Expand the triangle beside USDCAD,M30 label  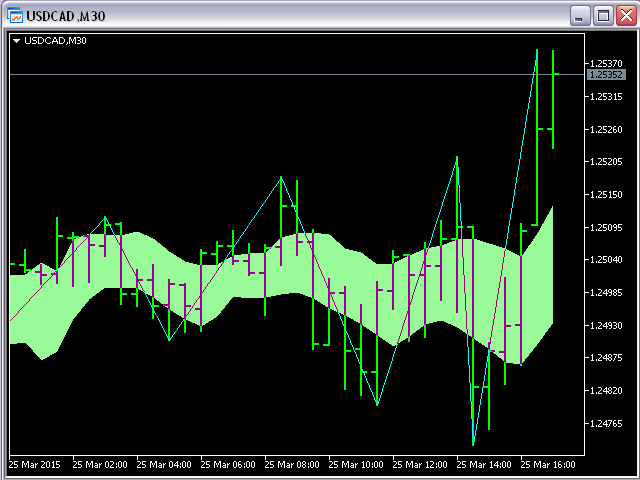[17, 41]
